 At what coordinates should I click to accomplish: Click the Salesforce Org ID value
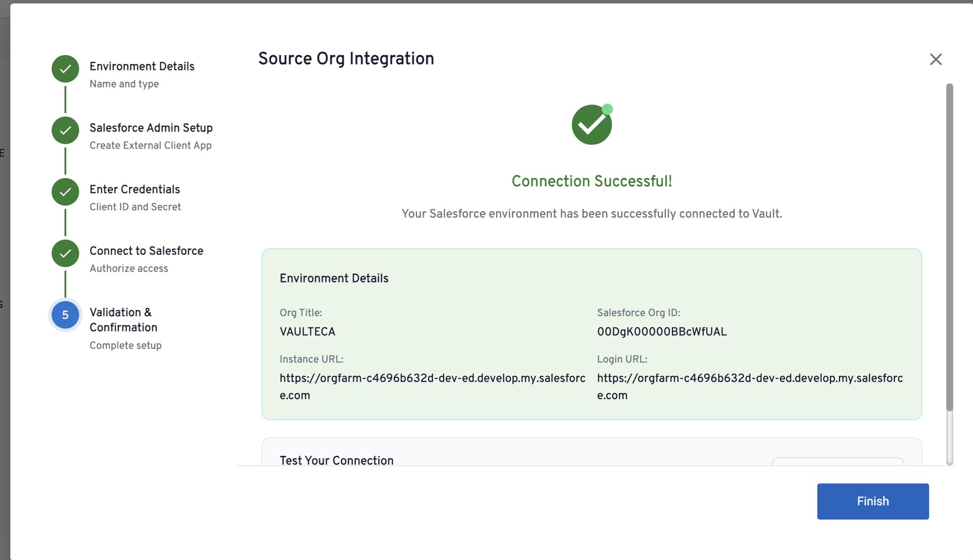coord(662,332)
